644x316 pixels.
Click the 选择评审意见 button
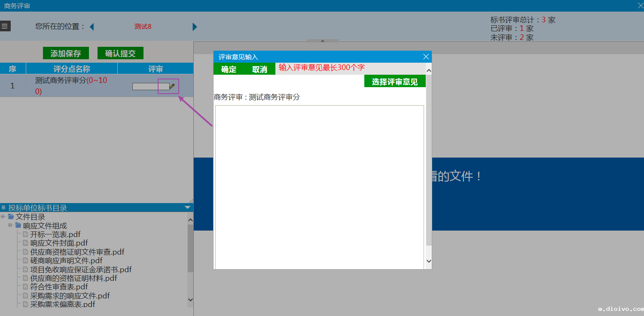coord(394,82)
